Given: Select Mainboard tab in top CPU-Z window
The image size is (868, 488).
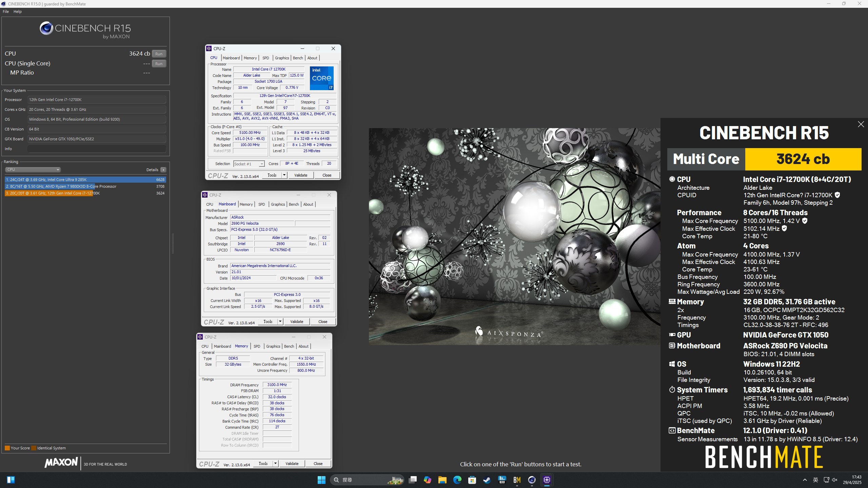Looking at the screenshot, I should [231, 58].
